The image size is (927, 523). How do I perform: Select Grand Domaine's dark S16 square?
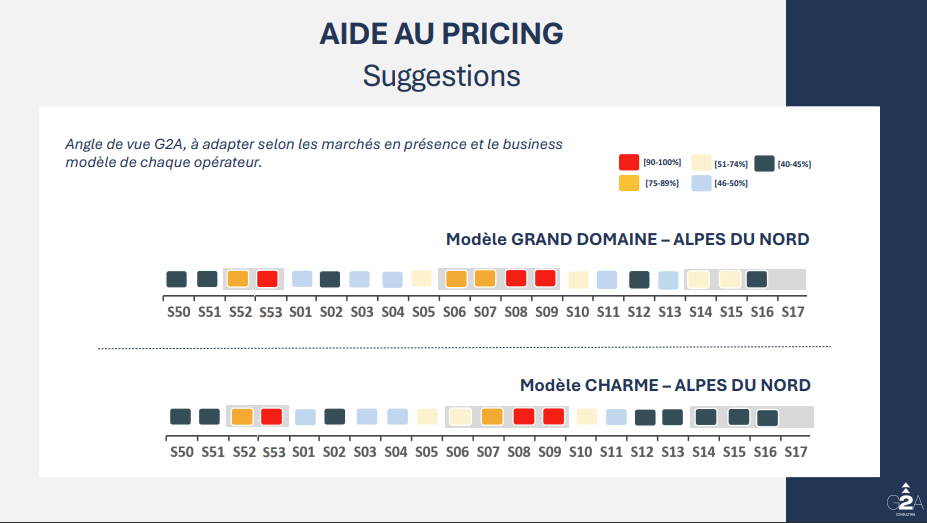(x=757, y=279)
